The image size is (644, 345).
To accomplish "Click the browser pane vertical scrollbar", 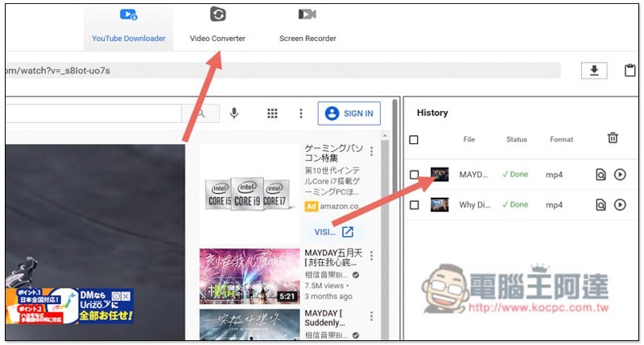I will tap(395, 219).
